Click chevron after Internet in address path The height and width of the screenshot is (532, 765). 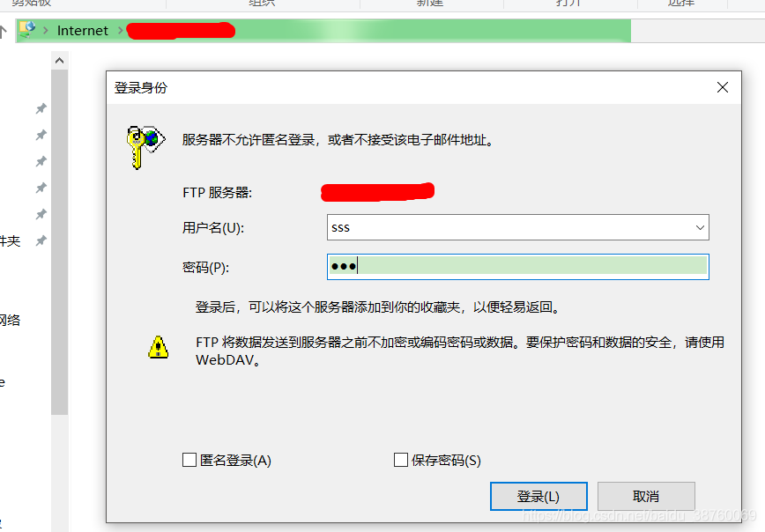click(x=120, y=31)
